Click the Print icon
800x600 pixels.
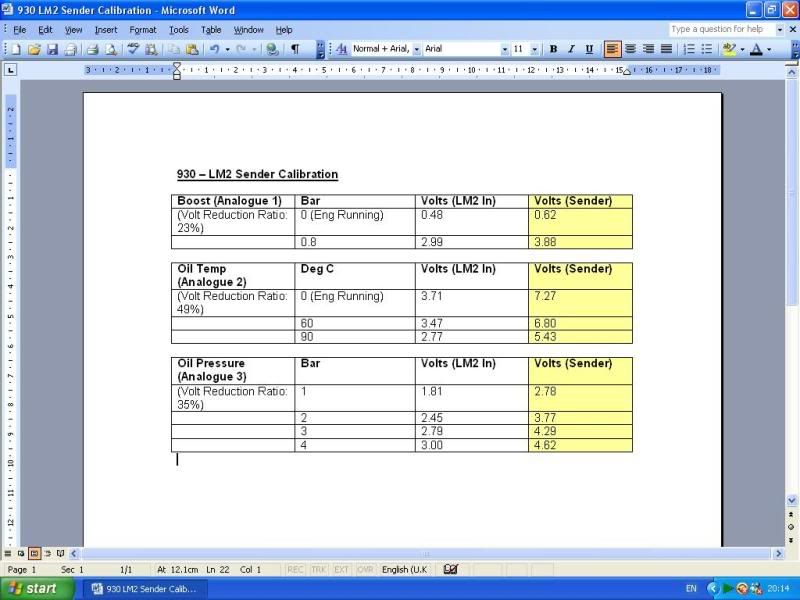pyautogui.click(x=92, y=49)
